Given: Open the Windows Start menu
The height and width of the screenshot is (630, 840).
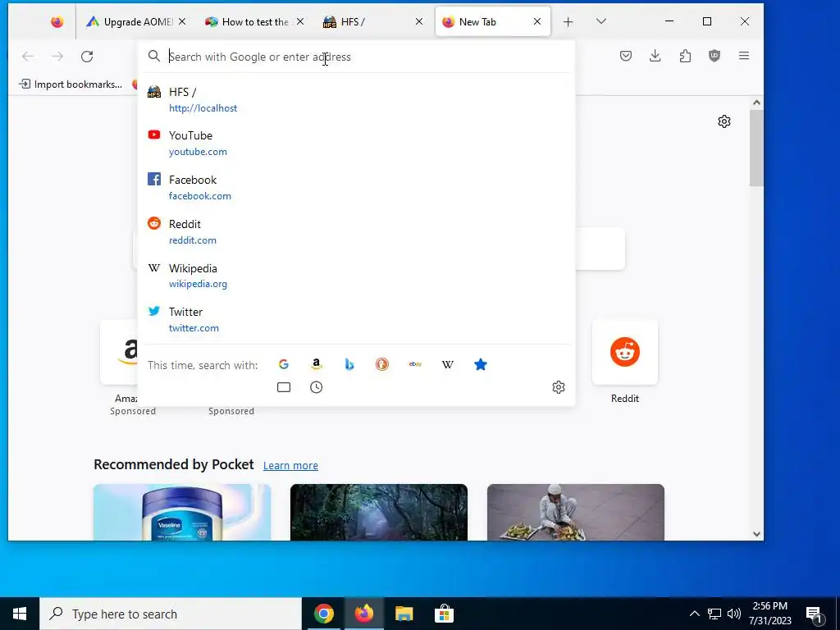Looking at the screenshot, I should click(20, 614).
